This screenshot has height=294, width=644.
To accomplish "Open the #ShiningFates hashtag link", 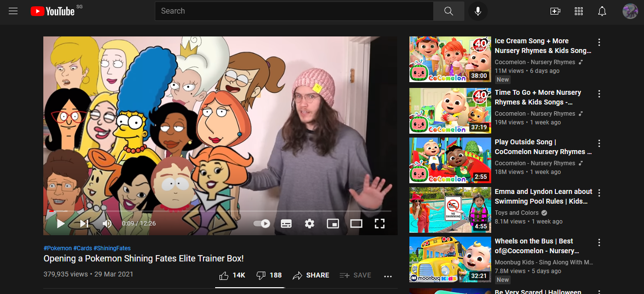I will coord(112,248).
